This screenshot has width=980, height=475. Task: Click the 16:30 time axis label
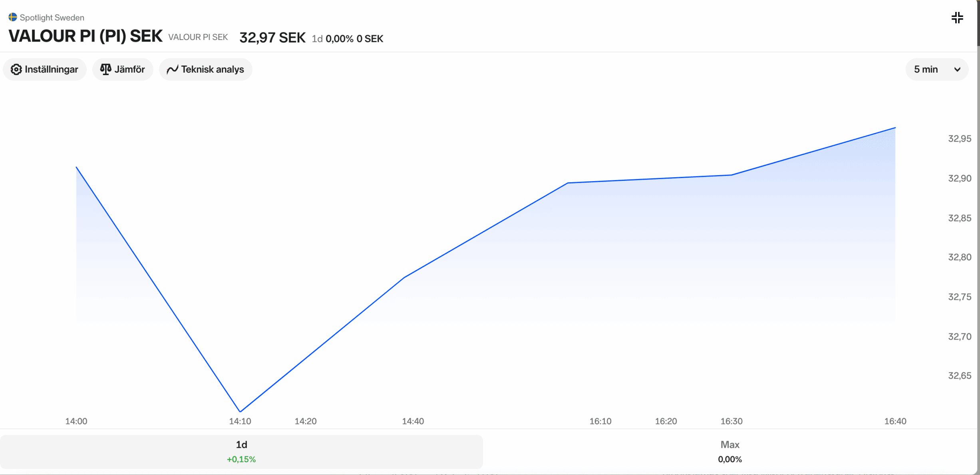pyautogui.click(x=731, y=421)
